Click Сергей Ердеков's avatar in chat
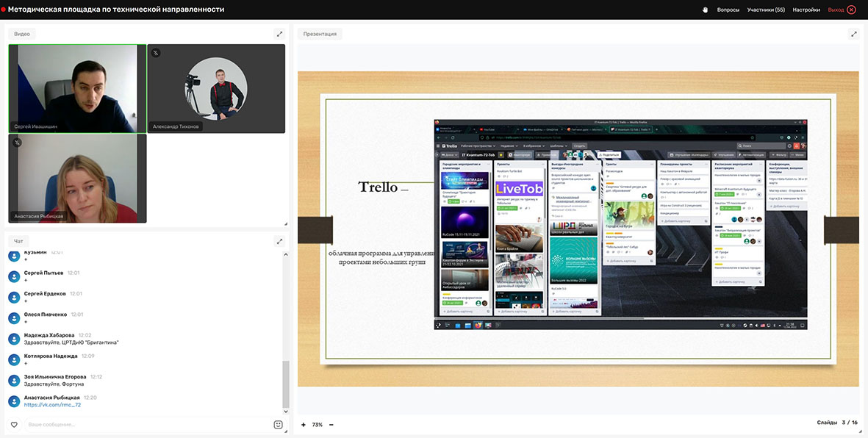Viewport: 868px width, 438px height. click(15, 298)
